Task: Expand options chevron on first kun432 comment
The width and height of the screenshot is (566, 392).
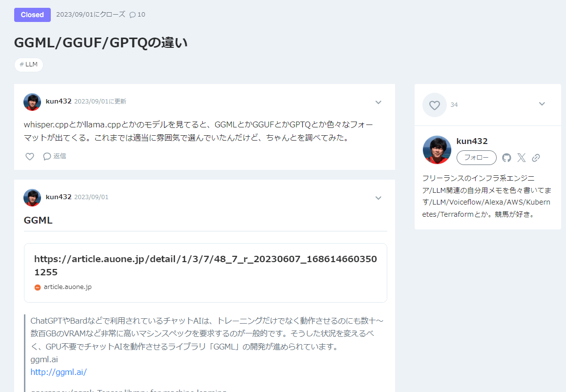Action: pos(378,102)
